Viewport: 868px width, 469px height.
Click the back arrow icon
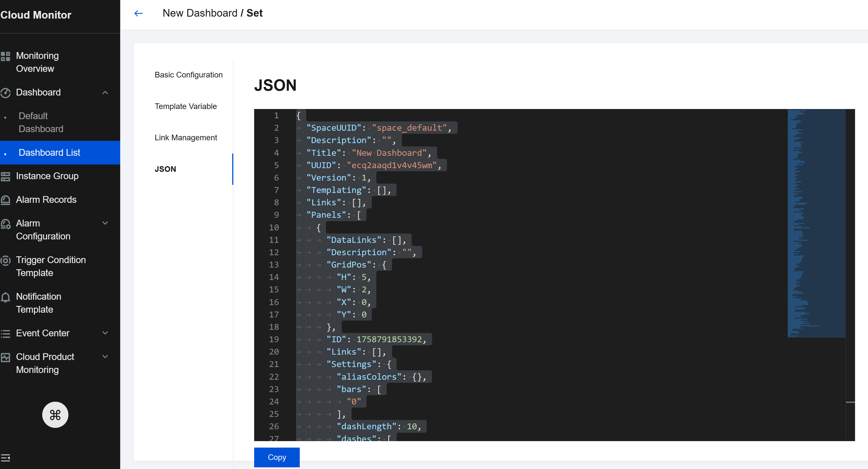[138, 13]
